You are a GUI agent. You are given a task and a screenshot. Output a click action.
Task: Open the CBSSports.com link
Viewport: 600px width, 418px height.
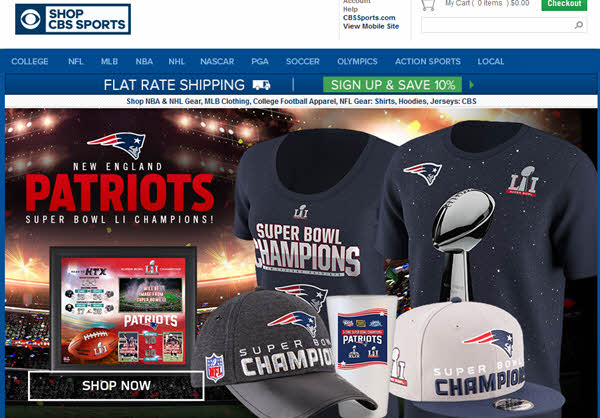(369, 18)
